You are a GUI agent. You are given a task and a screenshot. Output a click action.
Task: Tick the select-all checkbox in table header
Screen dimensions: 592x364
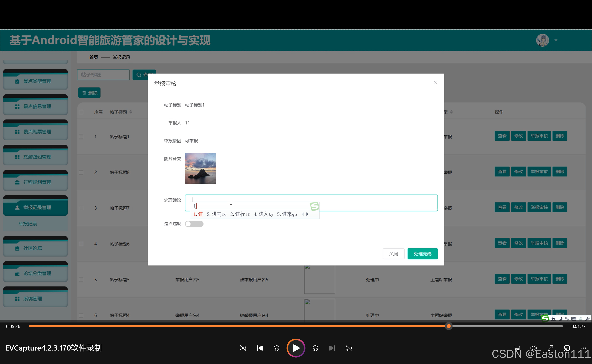[81, 112]
